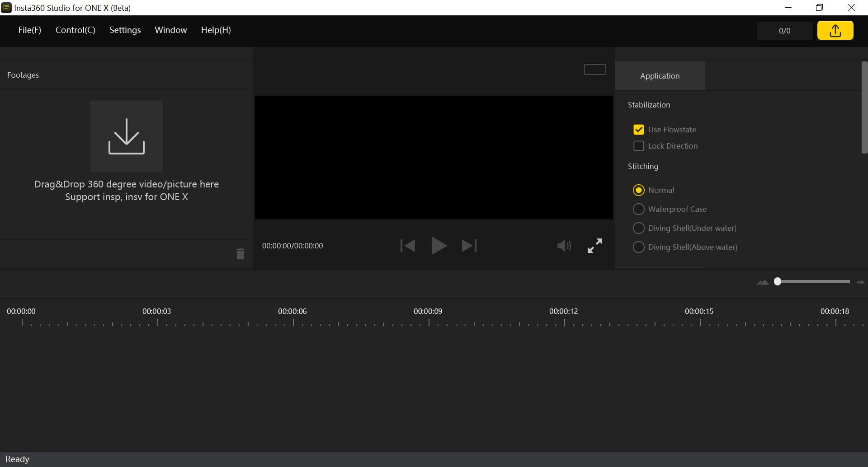Click the Drag&Drop 360 degree video text

[127, 184]
